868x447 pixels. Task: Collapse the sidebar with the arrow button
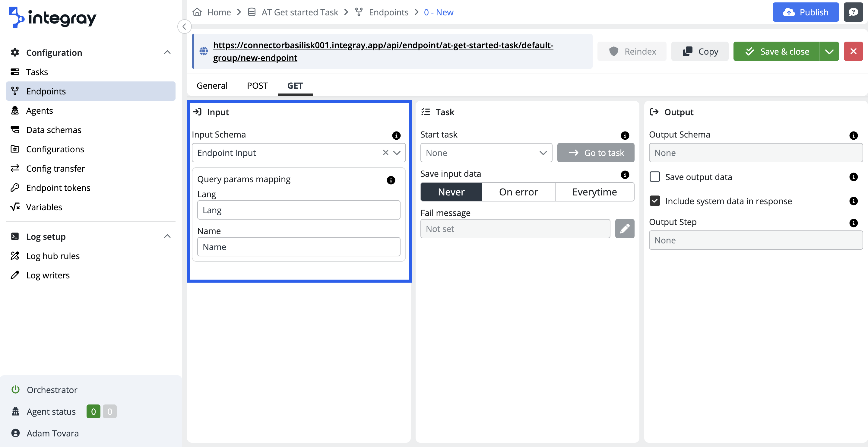click(x=184, y=27)
